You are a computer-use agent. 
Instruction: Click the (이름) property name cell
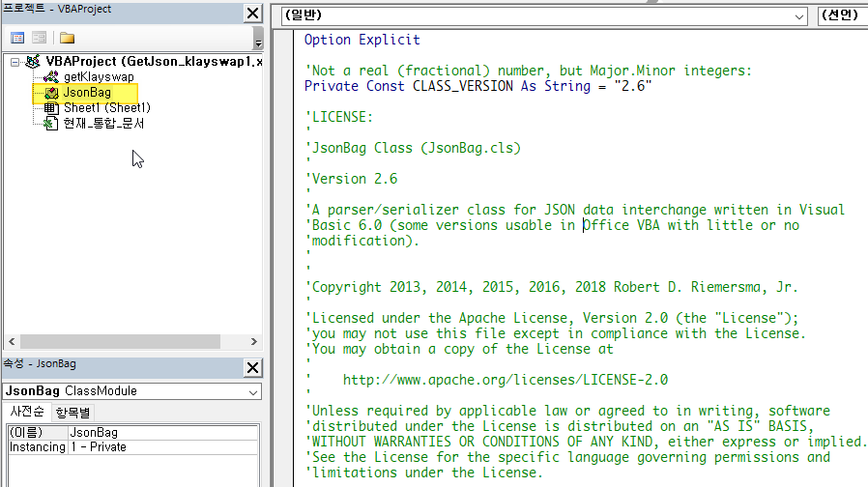click(x=38, y=432)
